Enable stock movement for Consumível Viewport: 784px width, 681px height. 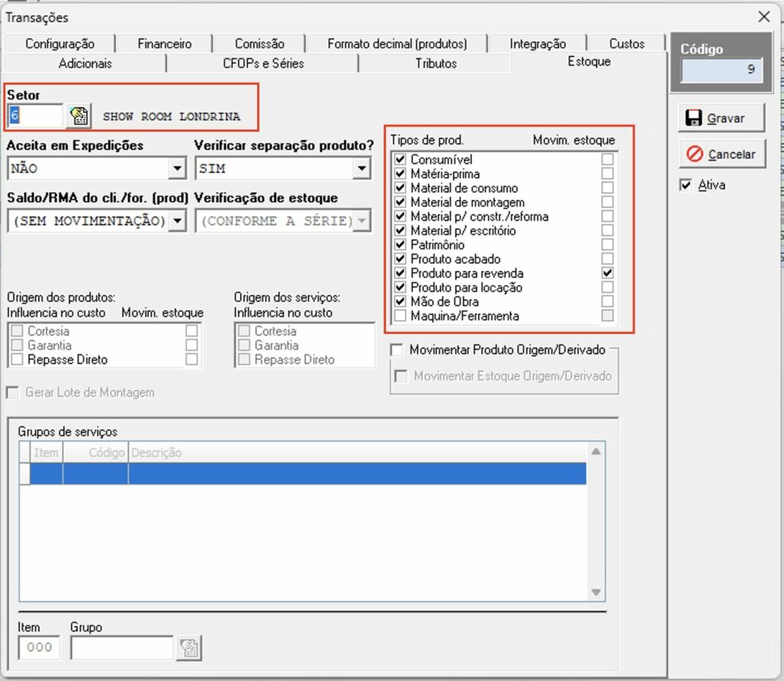pos(607,159)
